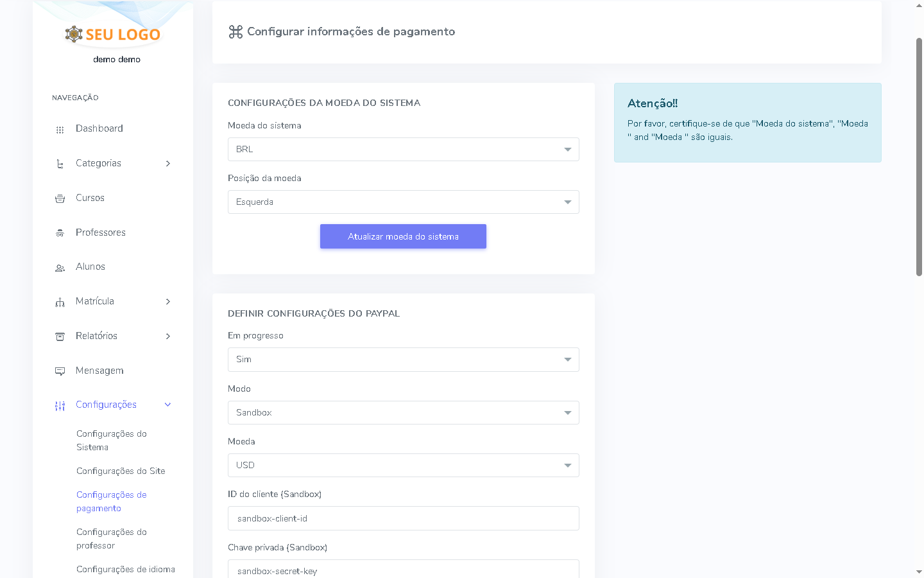Click the Categorias tree icon
The height and width of the screenshot is (578, 924).
coord(60,164)
